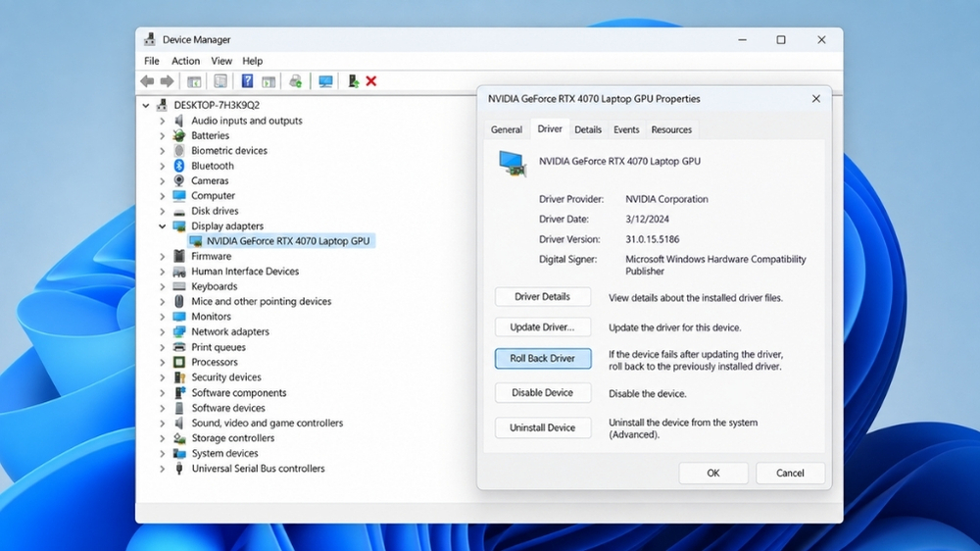Click the Universal Serial Bus controllers plug icon
Viewport: 980px width, 551px height.
pyautogui.click(x=179, y=469)
